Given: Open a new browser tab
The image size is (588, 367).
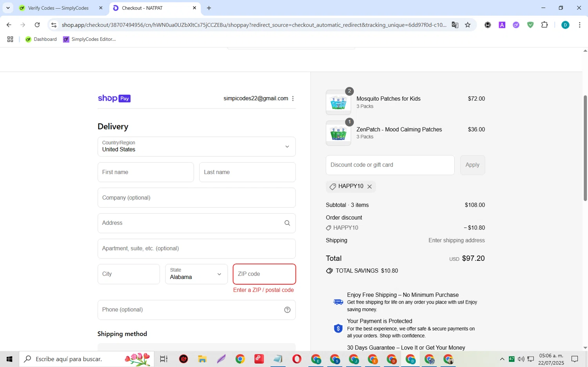Looking at the screenshot, I should (x=209, y=8).
